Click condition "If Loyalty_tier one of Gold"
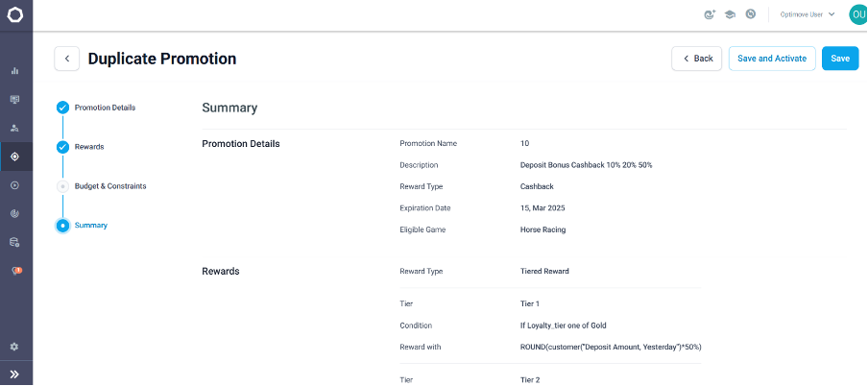Screen dimensions: 868x386 click(x=564, y=326)
